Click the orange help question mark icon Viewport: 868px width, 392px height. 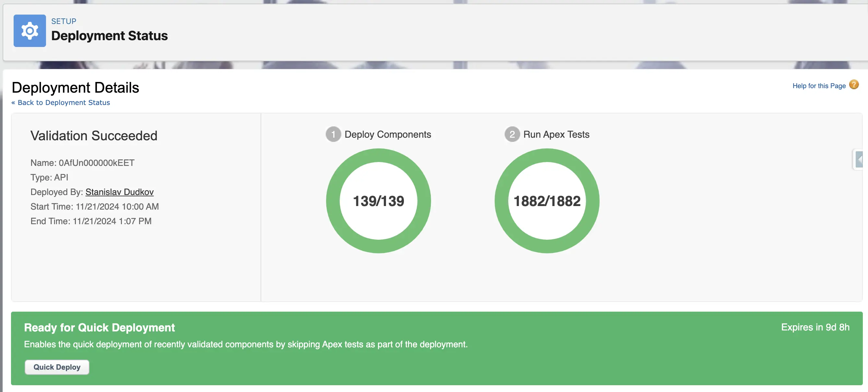click(853, 85)
